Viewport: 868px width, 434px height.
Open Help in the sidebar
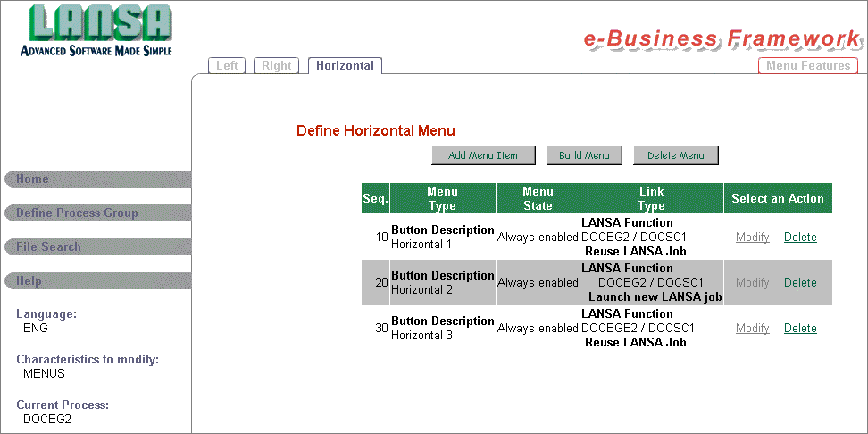click(97, 280)
